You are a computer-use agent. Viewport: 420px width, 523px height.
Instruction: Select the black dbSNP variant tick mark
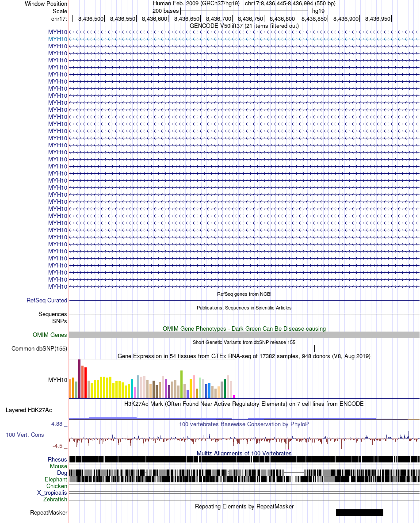tap(315, 348)
